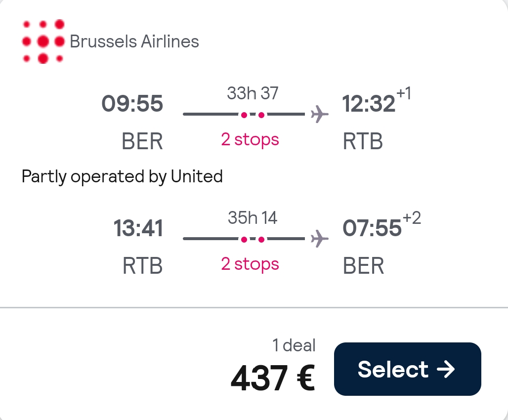Click the 07:55 return arrival time
508x420 pixels.
[372, 228]
